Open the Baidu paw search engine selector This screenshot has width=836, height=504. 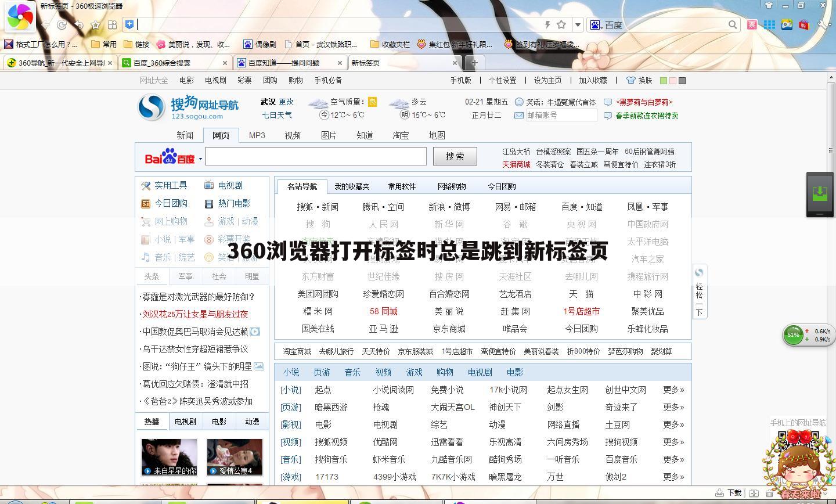tap(596, 24)
